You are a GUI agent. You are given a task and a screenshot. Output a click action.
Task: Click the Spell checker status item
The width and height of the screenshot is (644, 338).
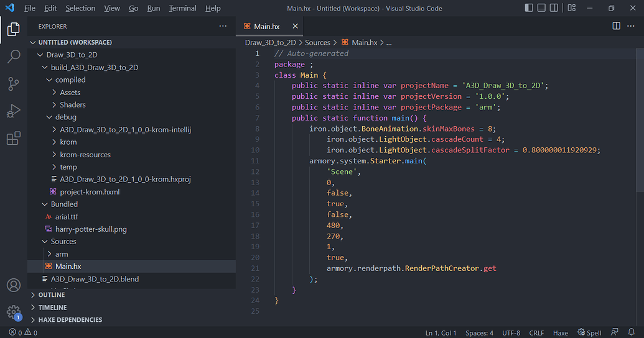[x=589, y=332]
